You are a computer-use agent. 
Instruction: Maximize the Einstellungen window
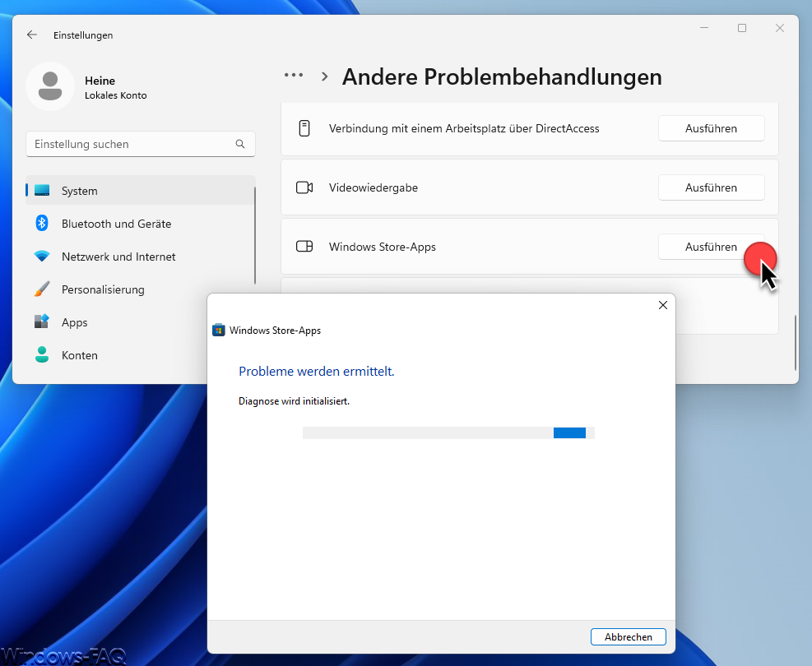tap(741, 27)
